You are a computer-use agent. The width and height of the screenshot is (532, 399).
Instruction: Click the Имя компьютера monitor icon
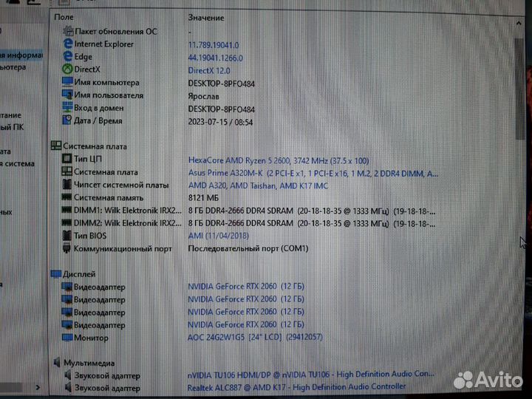(x=67, y=82)
